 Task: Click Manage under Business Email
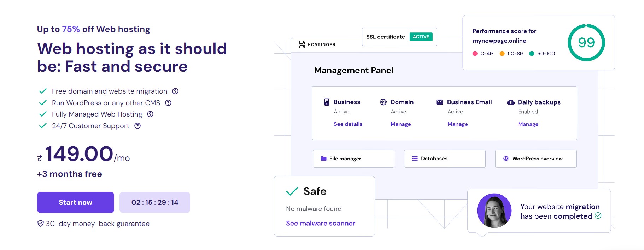pyautogui.click(x=458, y=124)
